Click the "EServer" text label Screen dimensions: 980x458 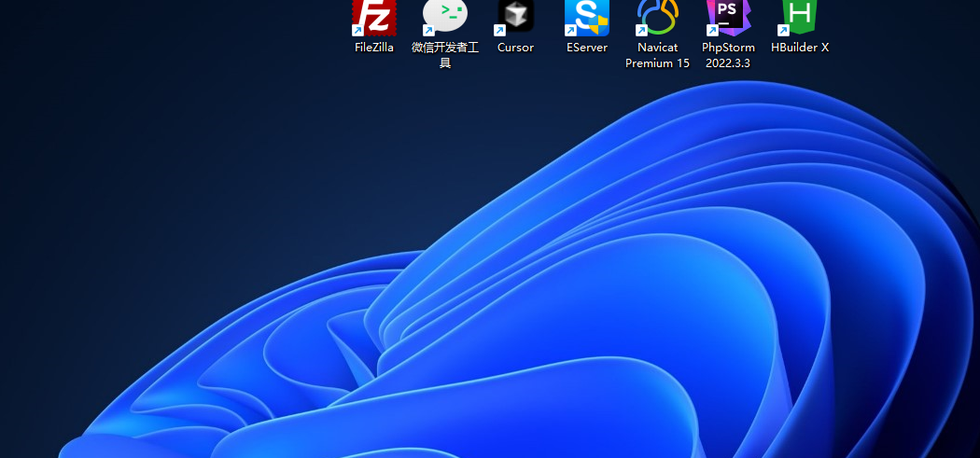(587, 48)
